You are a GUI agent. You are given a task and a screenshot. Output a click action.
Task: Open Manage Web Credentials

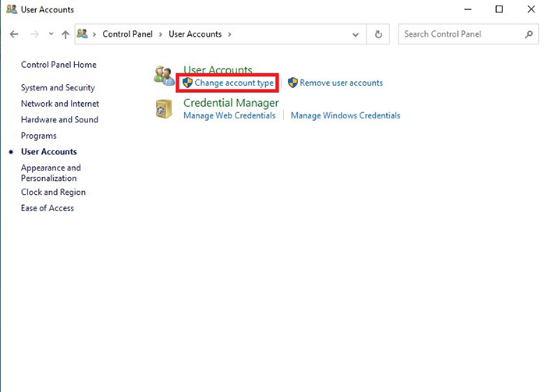(229, 115)
